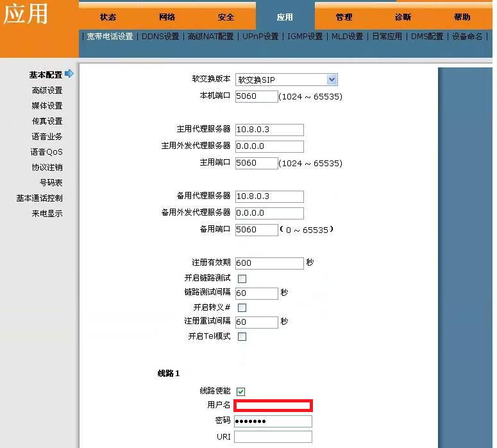Open DDNS设置 submenu link
The width and height of the screenshot is (497, 448).
tap(160, 37)
